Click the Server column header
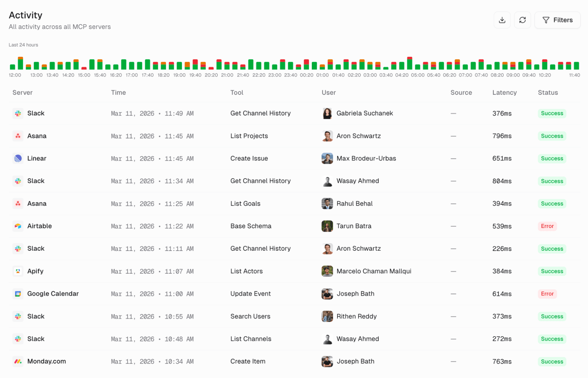 pyautogui.click(x=22, y=92)
